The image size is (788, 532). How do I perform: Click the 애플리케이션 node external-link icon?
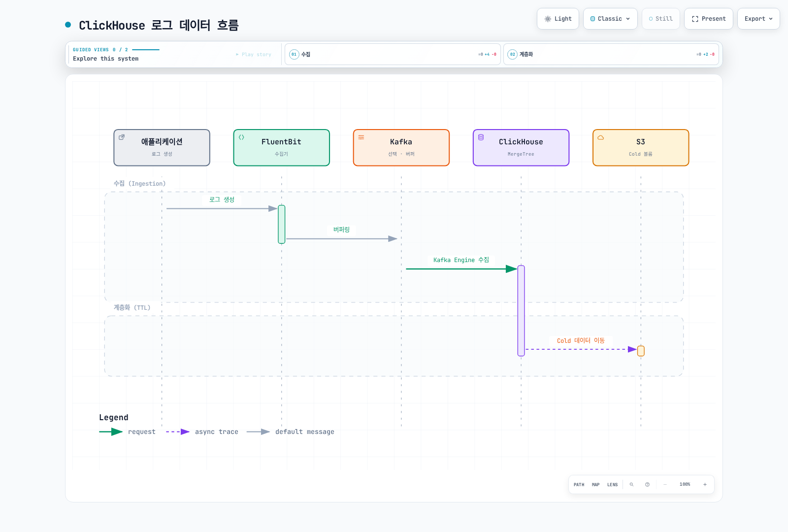click(122, 137)
